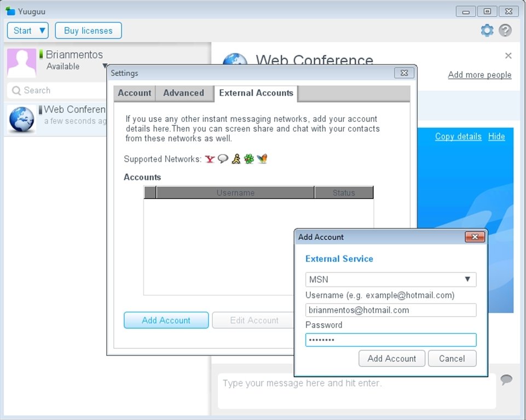This screenshot has width=526, height=420.
Task: Maximize the Yuuguu window
Action: [x=487, y=11]
